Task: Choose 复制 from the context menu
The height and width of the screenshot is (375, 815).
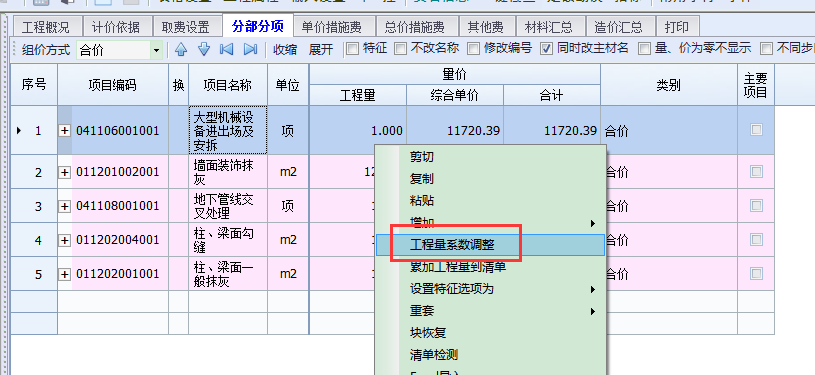Action: (490, 179)
